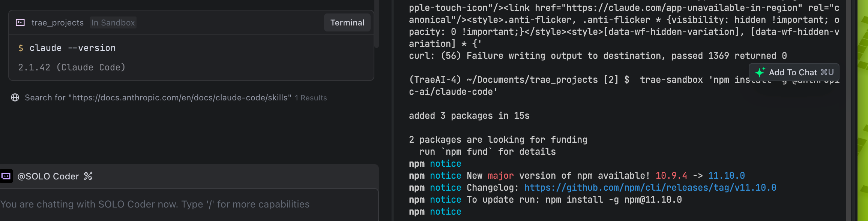Screen dimensions: 868x221
Task: Click the tools icon after @SOLO Coder
Action: 88,176
